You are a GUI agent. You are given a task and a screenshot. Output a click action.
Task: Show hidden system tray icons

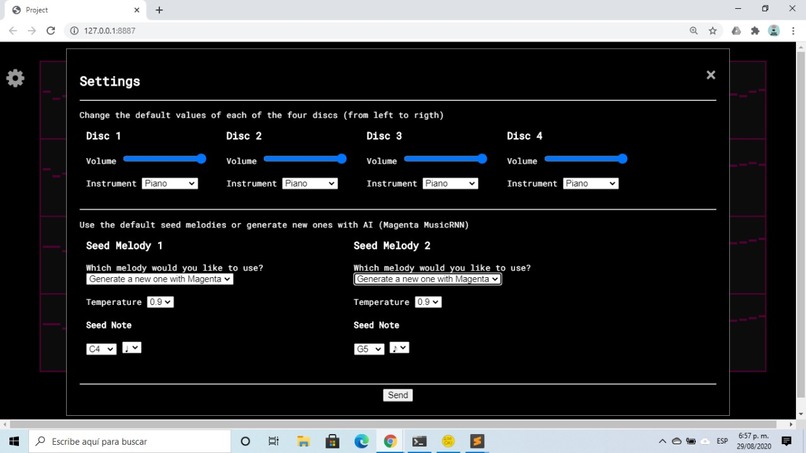click(663, 441)
